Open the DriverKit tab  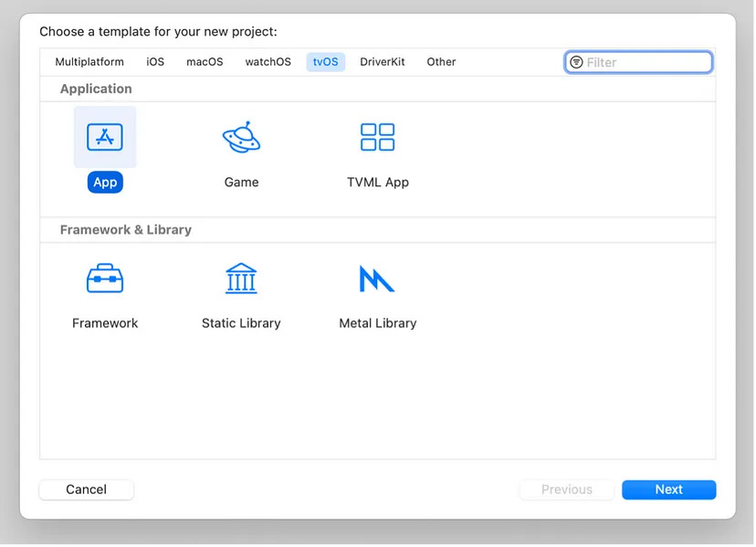point(383,62)
